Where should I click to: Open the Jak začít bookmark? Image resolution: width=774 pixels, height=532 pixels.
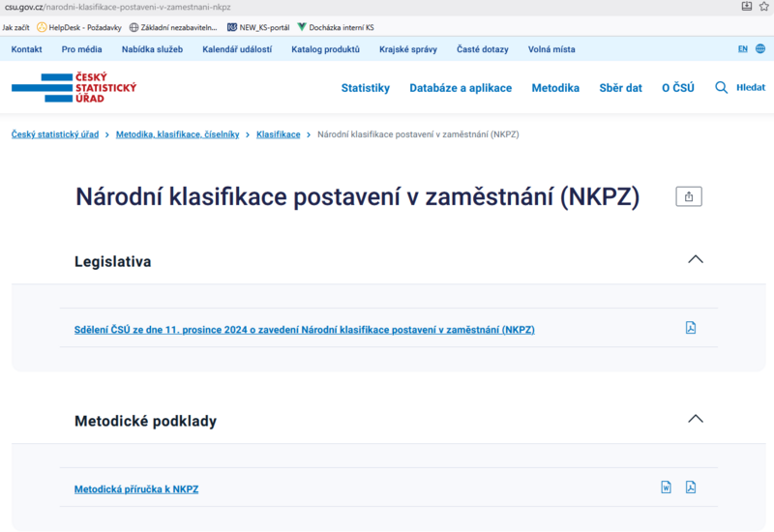(x=15, y=28)
